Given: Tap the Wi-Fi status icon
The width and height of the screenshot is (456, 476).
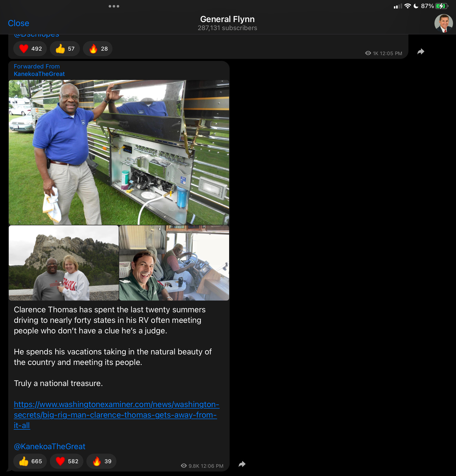Looking at the screenshot, I should 408,6.
